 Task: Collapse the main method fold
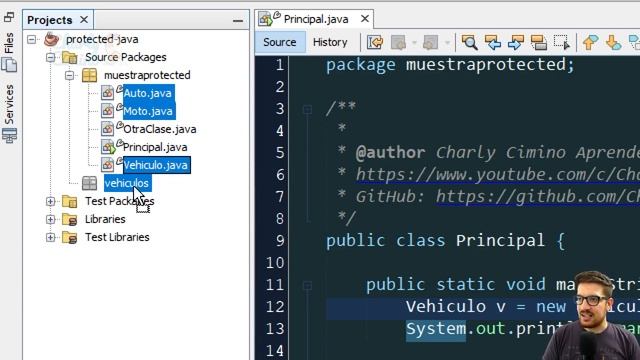click(x=307, y=285)
